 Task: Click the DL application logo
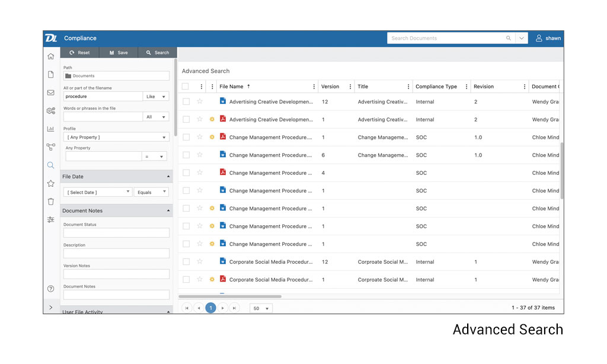click(x=51, y=38)
